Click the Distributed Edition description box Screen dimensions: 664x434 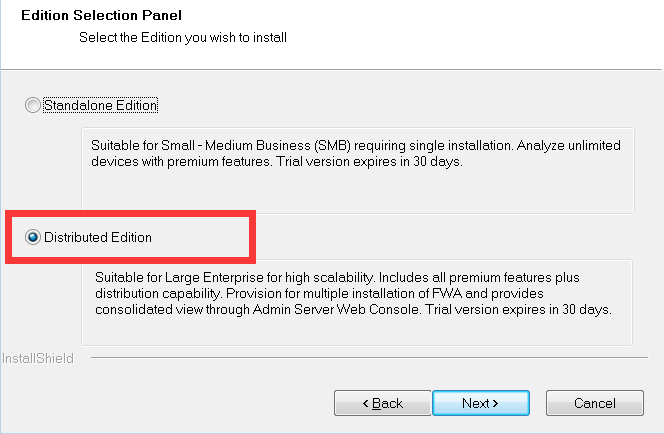(x=357, y=303)
